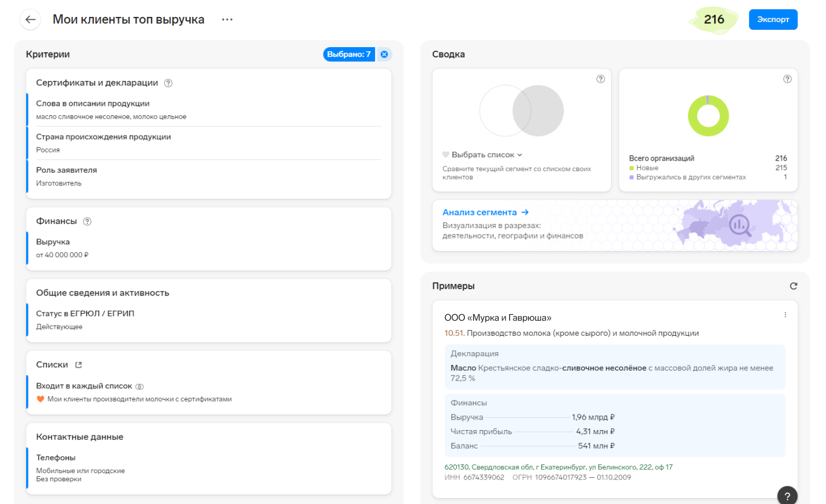Screen dimensions: 826x504
Task: Open help on the organizations donut card
Action: pos(788,79)
